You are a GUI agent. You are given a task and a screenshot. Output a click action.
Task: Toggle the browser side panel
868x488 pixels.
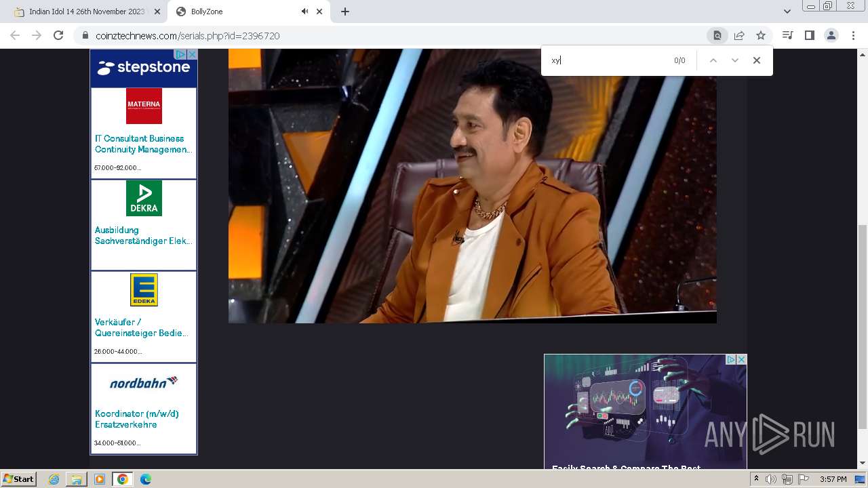(809, 35)
